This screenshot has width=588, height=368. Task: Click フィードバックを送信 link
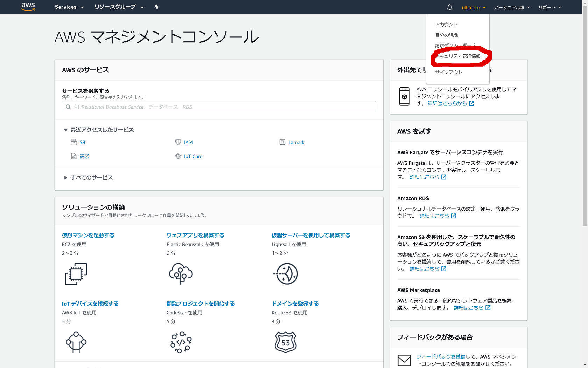click(x=441, y=357)
